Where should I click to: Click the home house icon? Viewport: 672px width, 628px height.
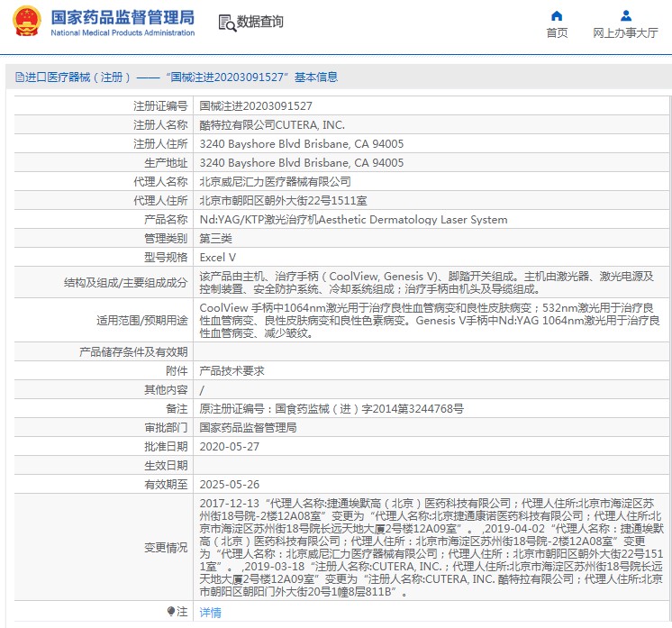[x=557, y=15]
